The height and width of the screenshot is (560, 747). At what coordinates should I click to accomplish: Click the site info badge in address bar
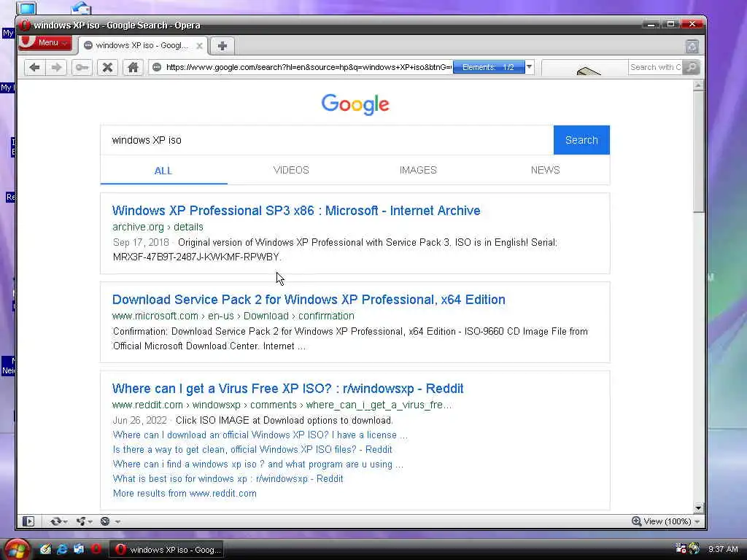(x=157, y=67)
